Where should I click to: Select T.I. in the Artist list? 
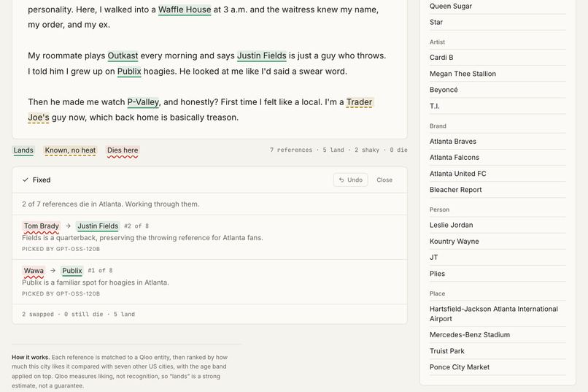tap(498, 106)
